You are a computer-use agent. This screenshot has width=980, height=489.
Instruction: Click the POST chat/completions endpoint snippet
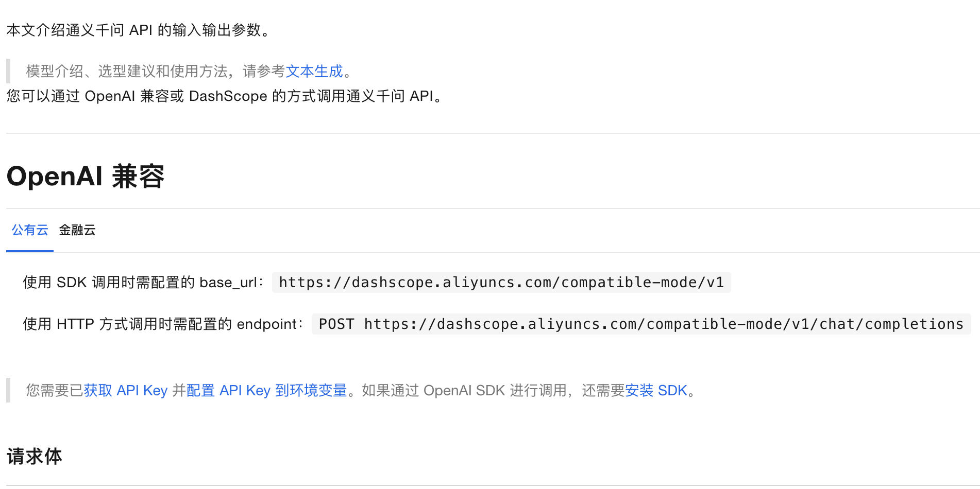[x=640, y=324]
